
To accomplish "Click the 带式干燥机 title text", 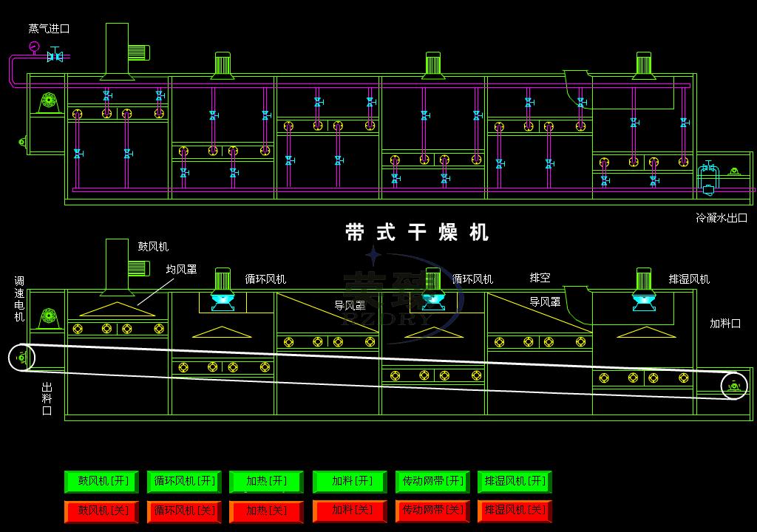I will pos(417,233).
